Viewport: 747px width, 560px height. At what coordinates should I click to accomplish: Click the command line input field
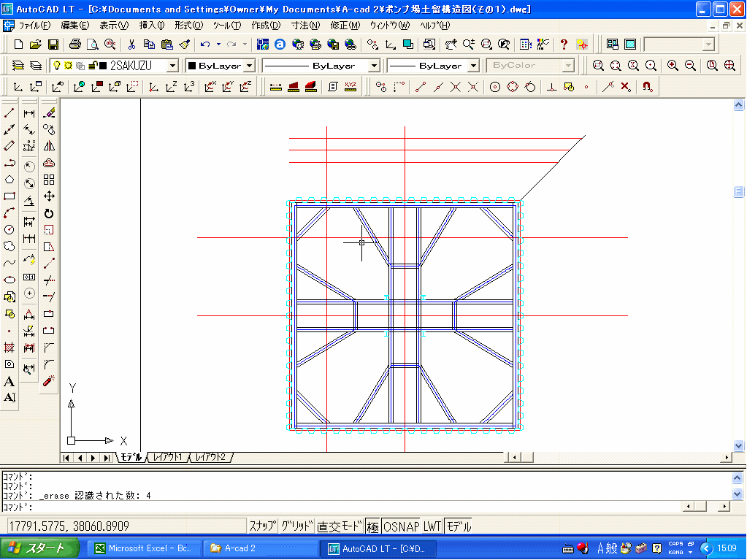342,507
